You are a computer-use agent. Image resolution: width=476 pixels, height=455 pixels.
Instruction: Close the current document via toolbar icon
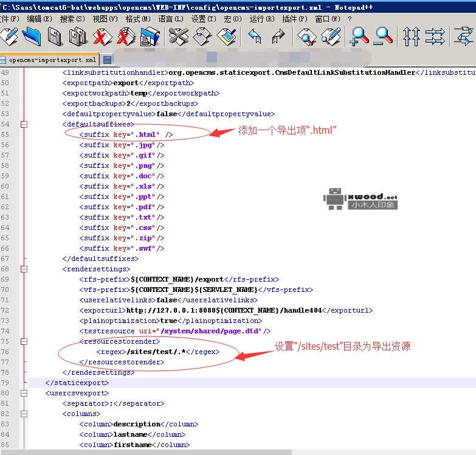click(102, 36)
